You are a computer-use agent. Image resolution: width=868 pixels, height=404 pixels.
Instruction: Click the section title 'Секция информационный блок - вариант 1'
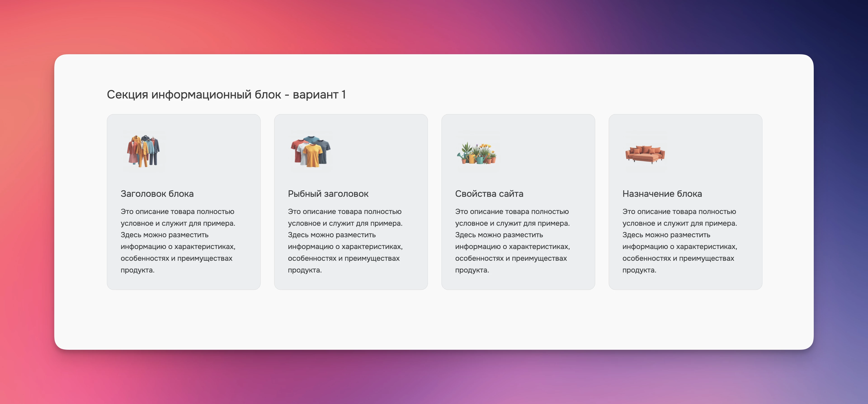point(226,95)
